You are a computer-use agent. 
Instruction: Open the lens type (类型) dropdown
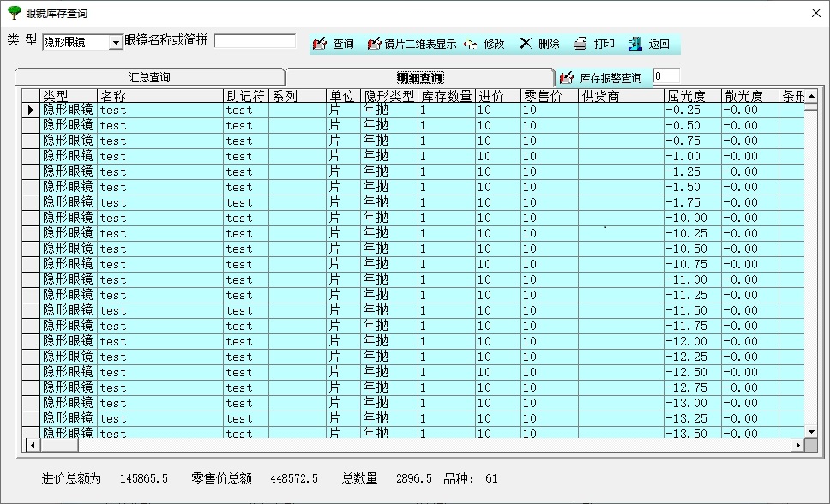coord(117,43)
